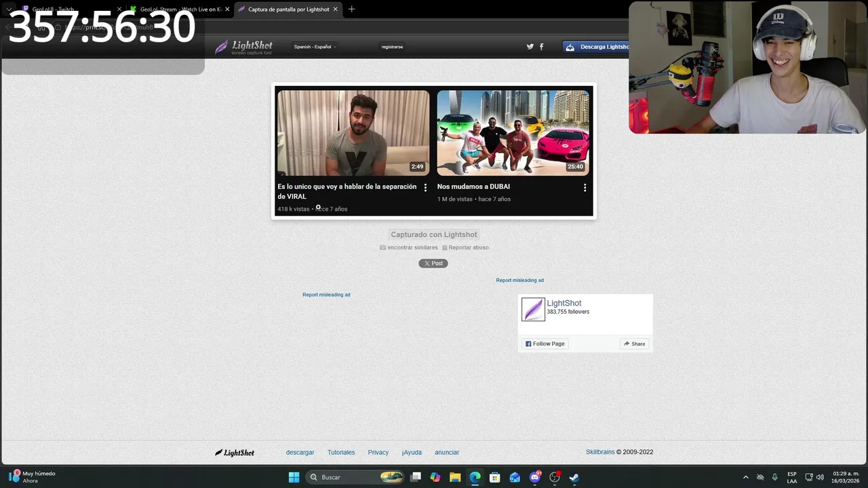
Task: Click the LightShot feather logo in header
Action: click(x=243, y=47)
